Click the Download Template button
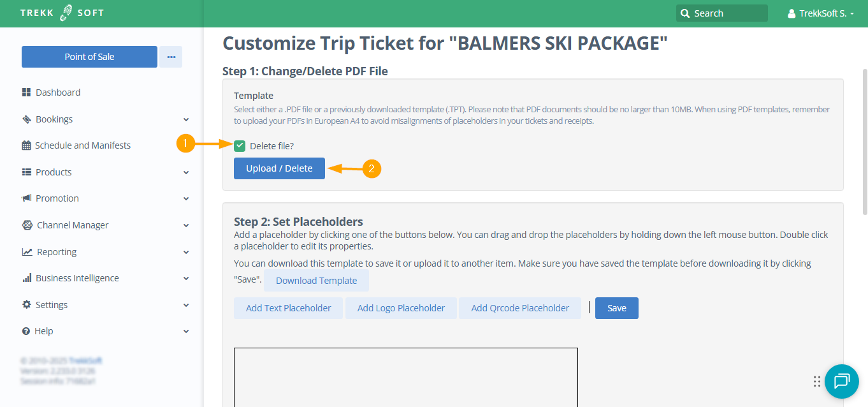Viewport: 868px width, 407px height. [x=316, y=281]
